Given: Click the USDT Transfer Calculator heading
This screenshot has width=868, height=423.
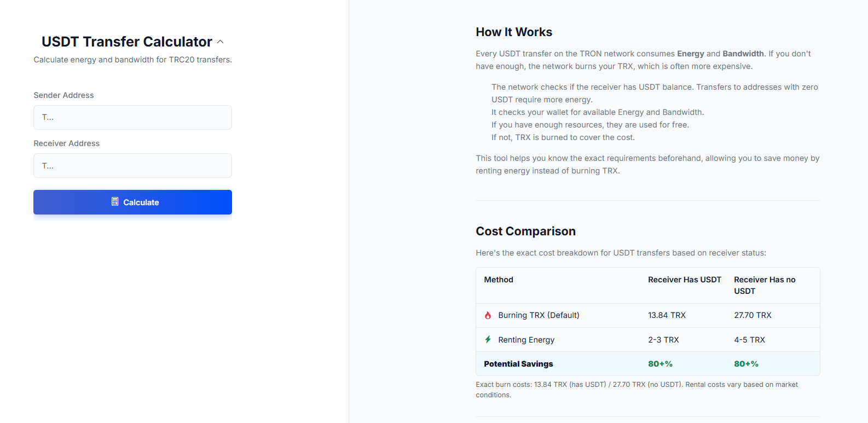Looking at the screenshot, I should (126, 42).
